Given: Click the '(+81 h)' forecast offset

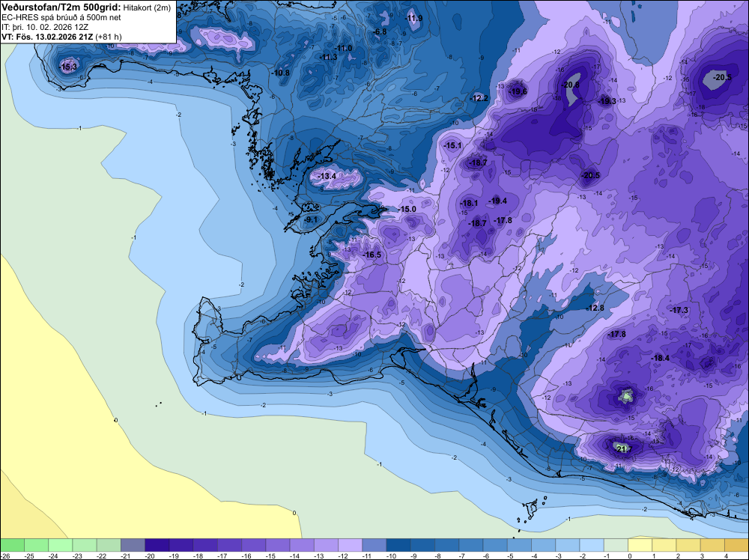Looking at the screenshot, I should point(109,37).
